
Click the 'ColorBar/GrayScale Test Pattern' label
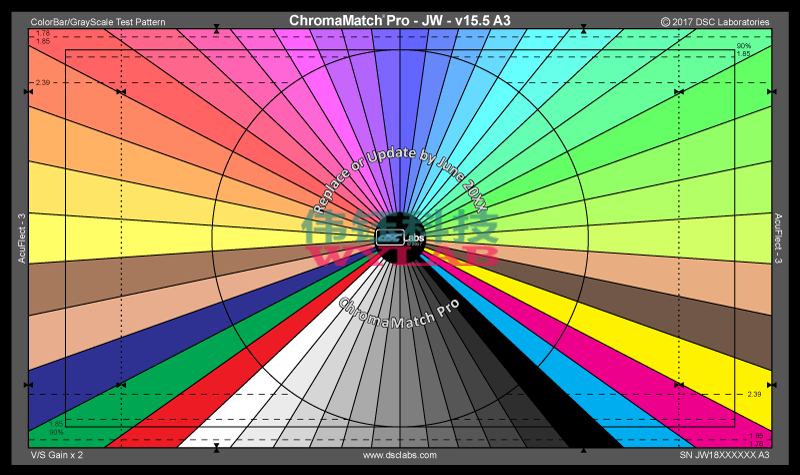pyautogui.click(x=98, y=22)
